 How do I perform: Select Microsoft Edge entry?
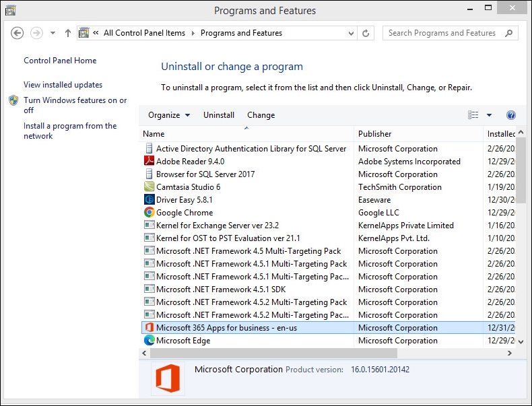click(x=183, y=341)
